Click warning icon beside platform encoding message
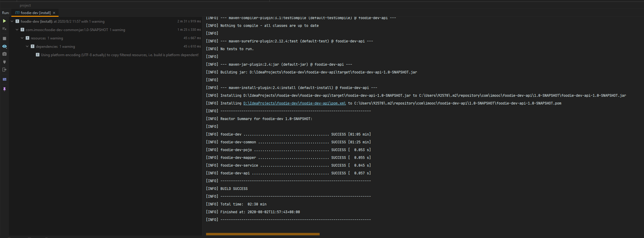 pyautogui.click(x=38, y=55)
